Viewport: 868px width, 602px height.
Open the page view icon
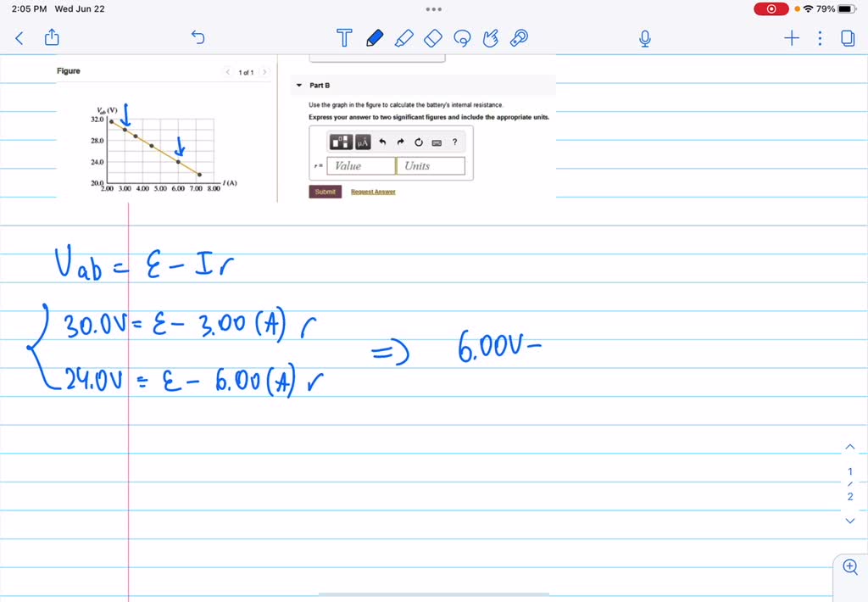(x=847, y=38)
